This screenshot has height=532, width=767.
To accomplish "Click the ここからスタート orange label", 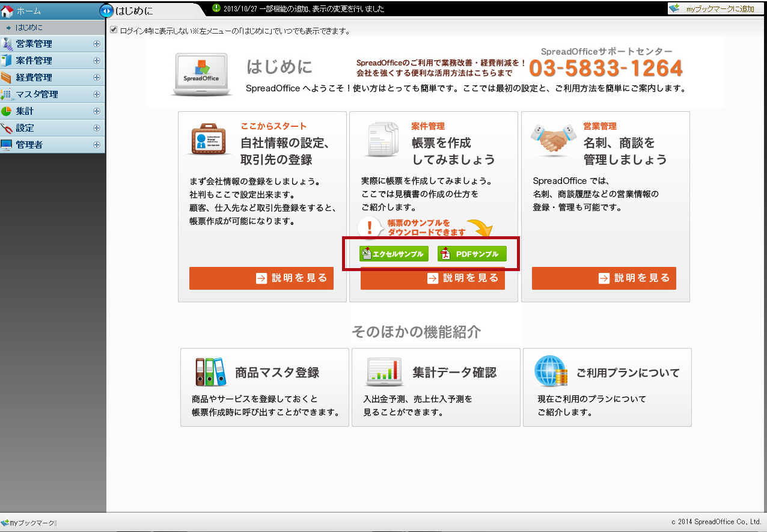I will 273,126.
